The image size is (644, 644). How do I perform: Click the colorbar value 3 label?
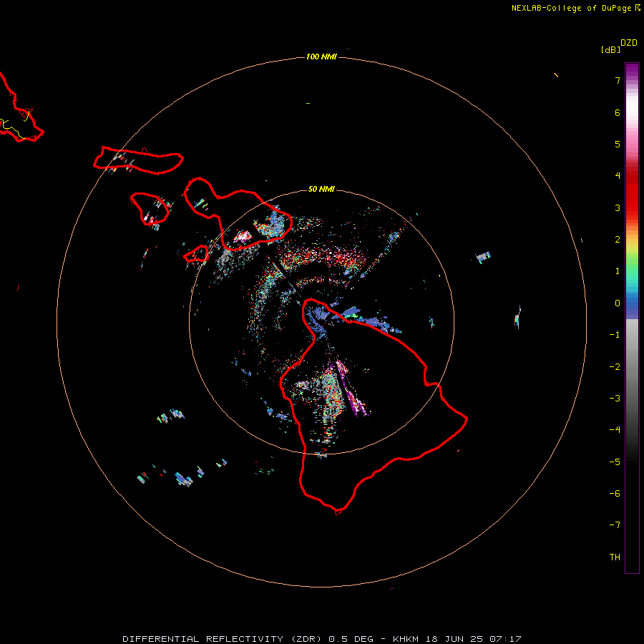(618, 208)
